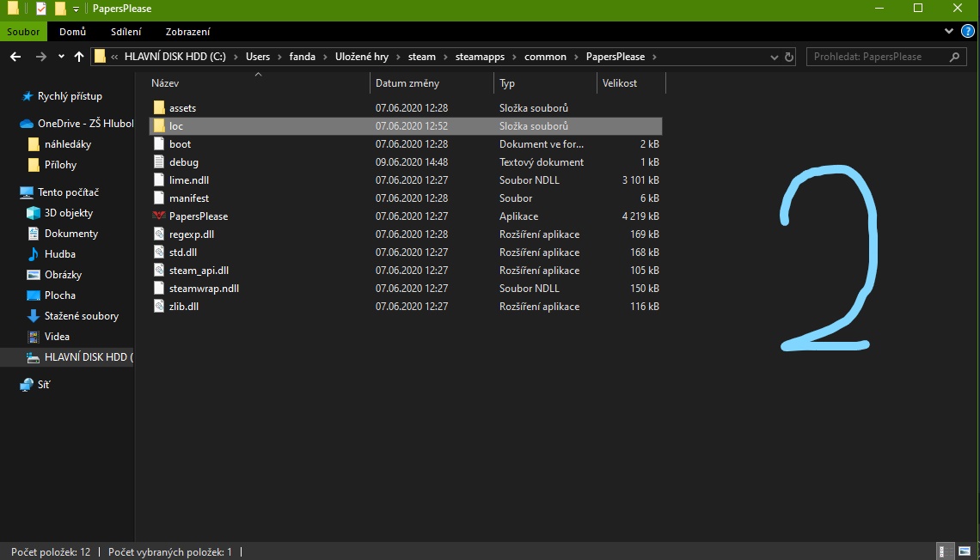This screenshot has height=560, width=980.
Task: Open address bar history dropdown
Action: (x=775, y=57)
